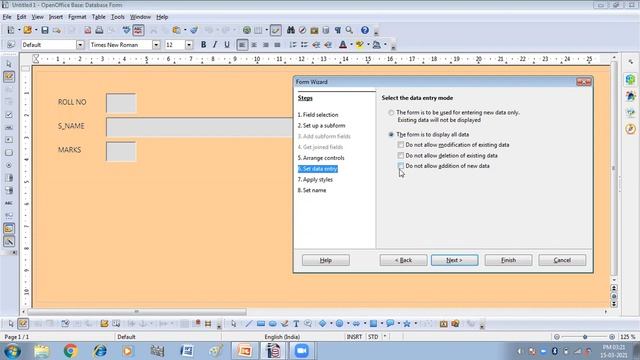Click the S_NAME text field on form

pyautogui.click(x=199, y=127)
